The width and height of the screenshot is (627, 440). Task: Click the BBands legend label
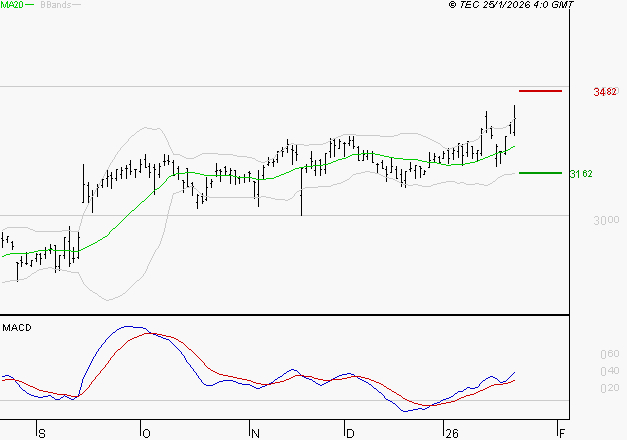pos(56,5)
